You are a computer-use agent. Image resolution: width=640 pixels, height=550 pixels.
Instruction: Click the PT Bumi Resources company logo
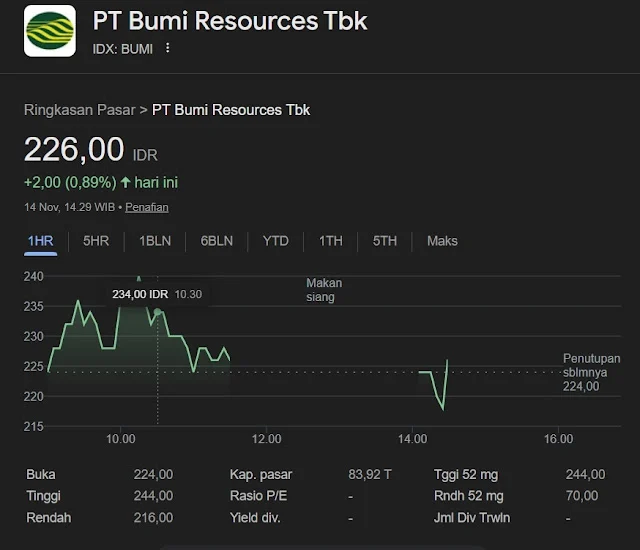point(50,31)
